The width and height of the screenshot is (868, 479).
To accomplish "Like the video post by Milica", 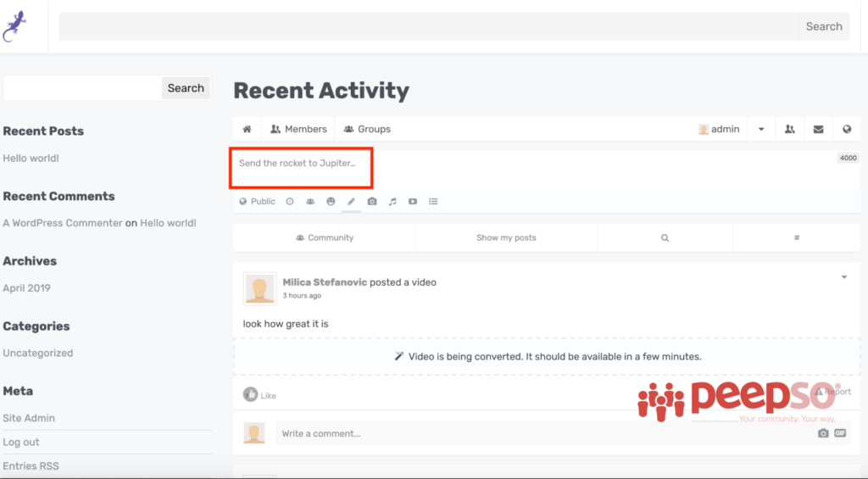I will point(259,395).
